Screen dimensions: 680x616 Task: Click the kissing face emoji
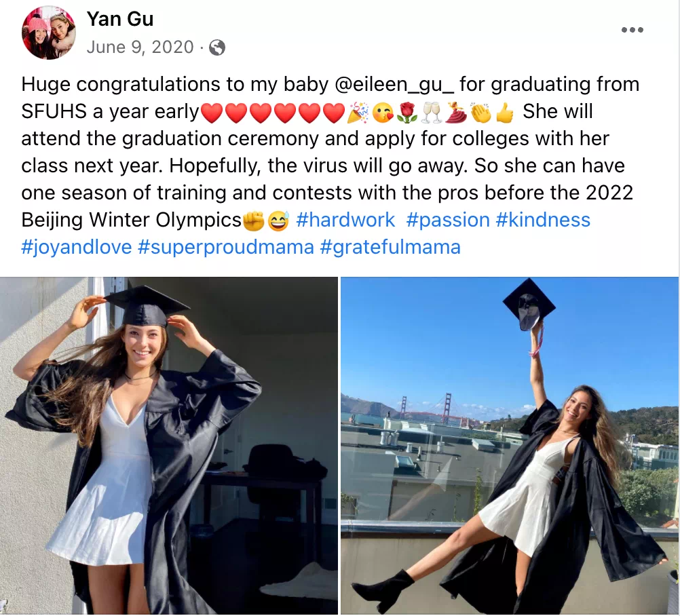[x=383, y=112]
